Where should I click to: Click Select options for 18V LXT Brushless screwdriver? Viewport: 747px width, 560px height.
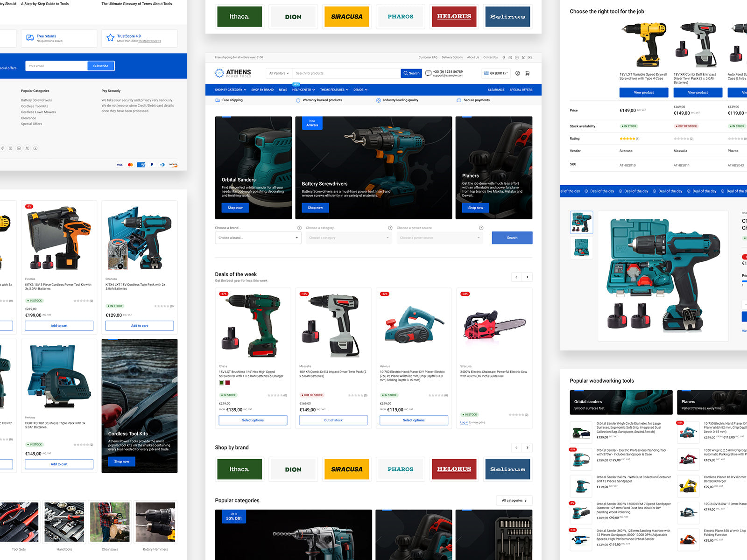(x=253, y=420)
